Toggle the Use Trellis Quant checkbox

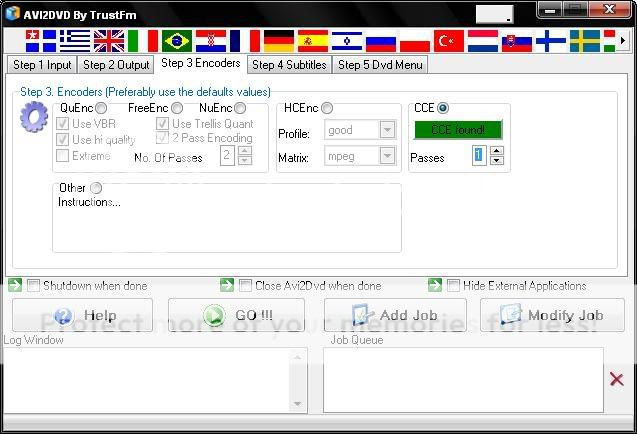tap(162, 124)
